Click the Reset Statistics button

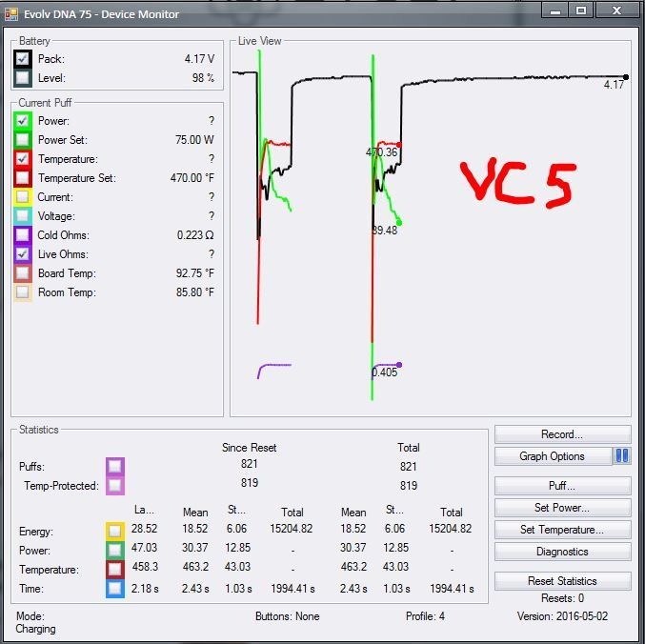562,580
